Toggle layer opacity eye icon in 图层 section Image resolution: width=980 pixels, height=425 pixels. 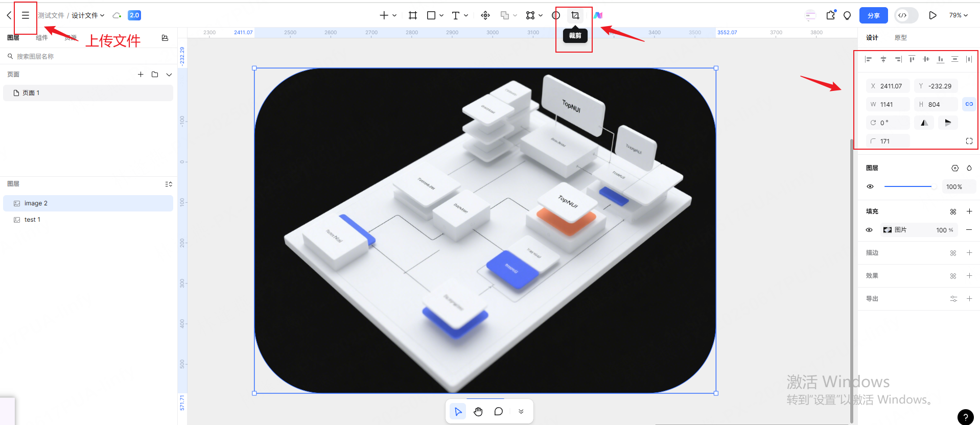870,187
